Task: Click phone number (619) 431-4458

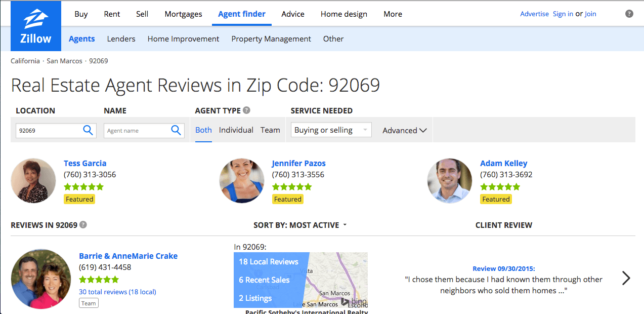Action: click(x=105, y=267)
